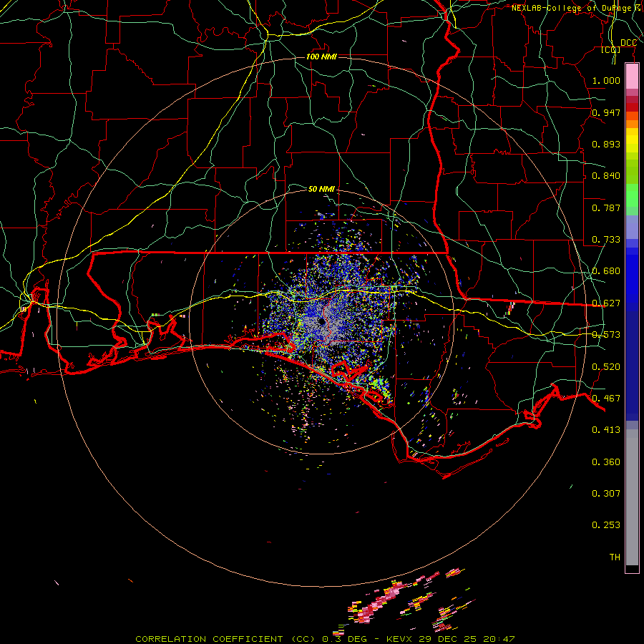Select the TH threshold label
The height and width of the screenshot is (644, 644).
point(615,557)
